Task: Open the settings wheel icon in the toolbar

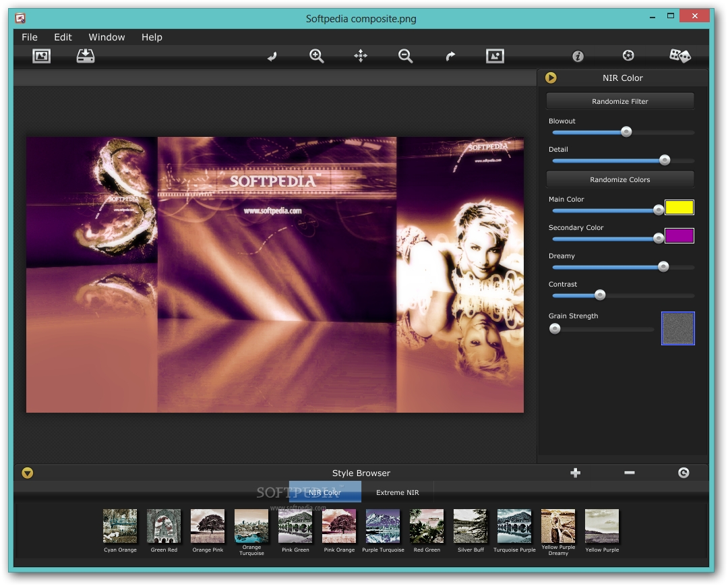Action: [x=628, y=56]
